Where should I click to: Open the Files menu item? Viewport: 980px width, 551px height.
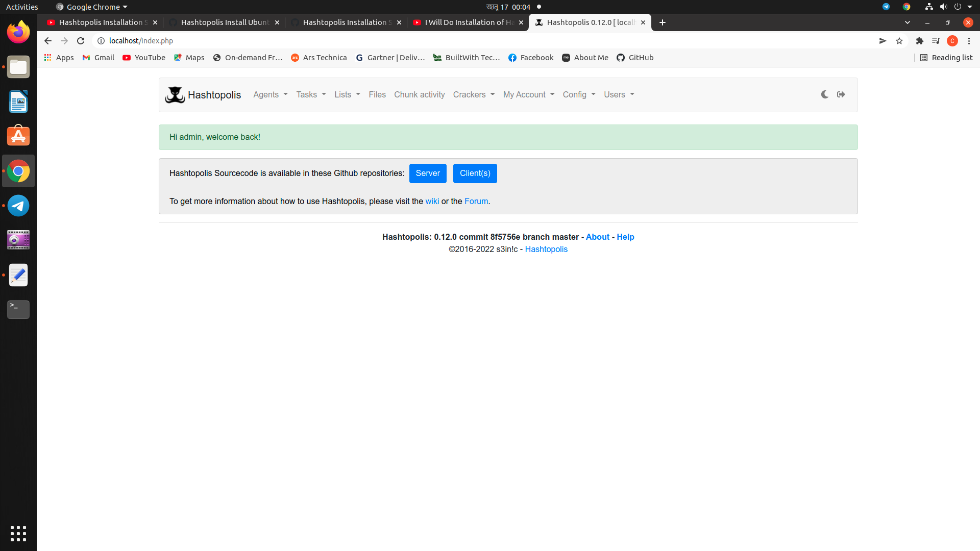click(x=377, y=95)
